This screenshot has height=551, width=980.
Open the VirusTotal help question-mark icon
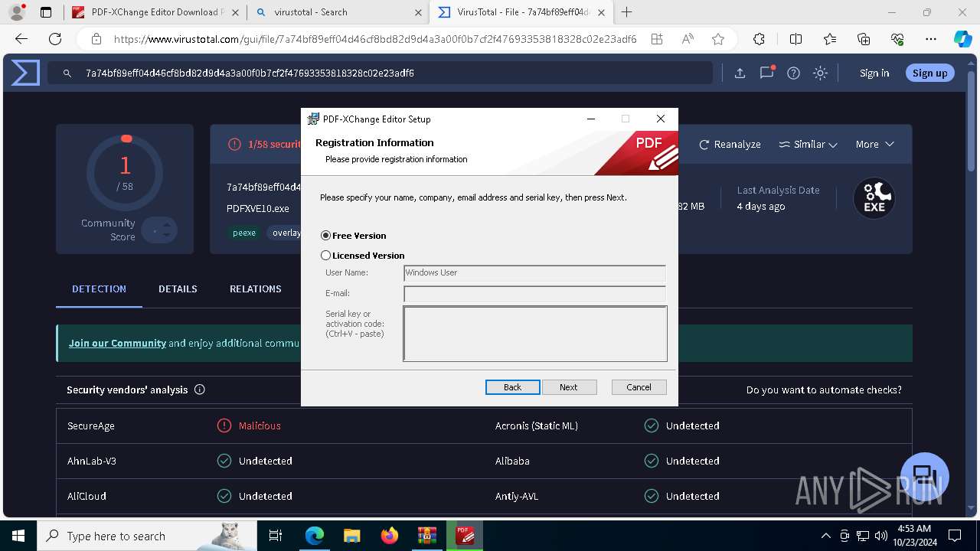point(793,73)
